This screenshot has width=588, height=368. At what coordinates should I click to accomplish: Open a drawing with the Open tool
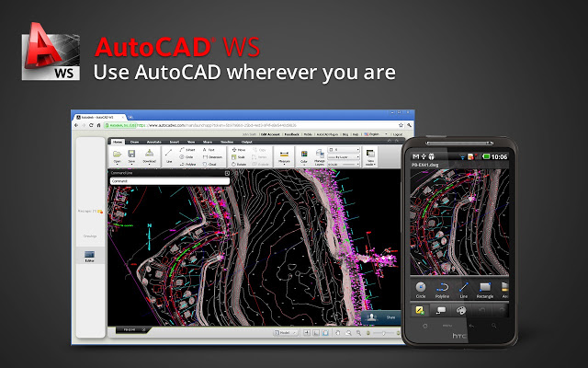pos(117,155)
